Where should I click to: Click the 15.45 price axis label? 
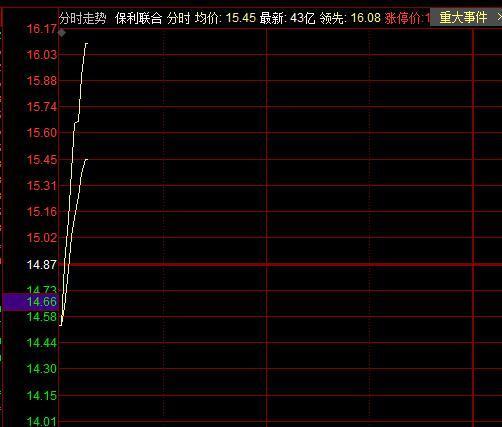point(42,160)
